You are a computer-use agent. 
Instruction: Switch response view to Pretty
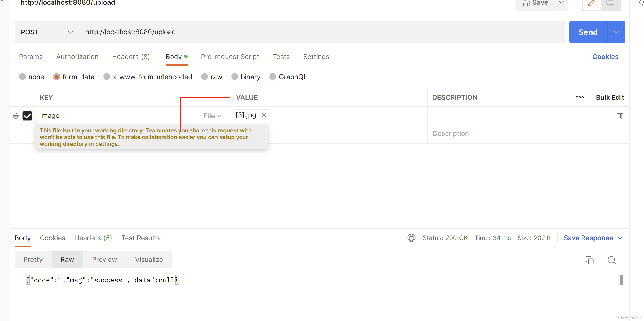33,259
